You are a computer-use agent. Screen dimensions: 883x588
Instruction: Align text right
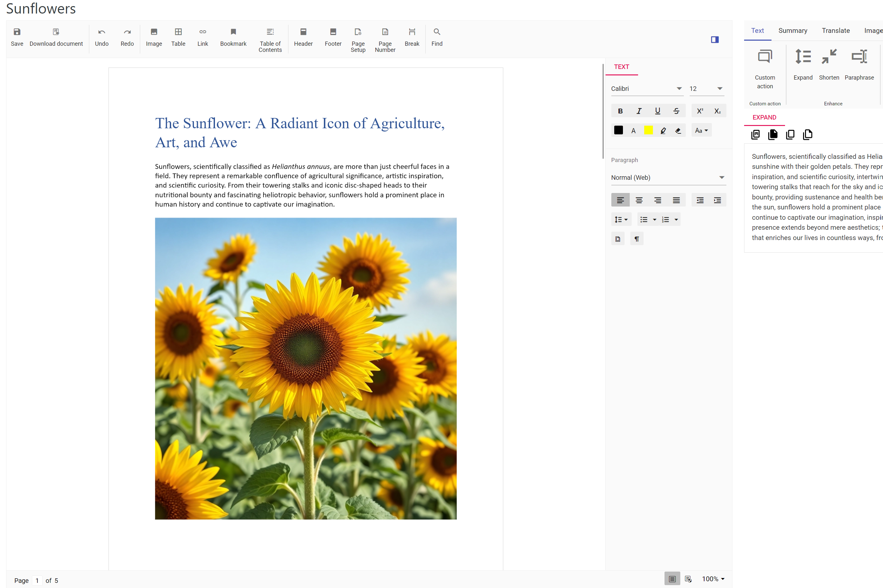657,200
